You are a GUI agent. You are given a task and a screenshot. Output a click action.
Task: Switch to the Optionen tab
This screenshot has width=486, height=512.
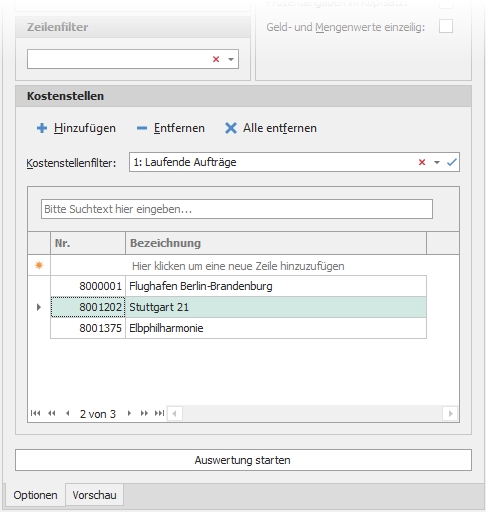[x=35, y=495]
